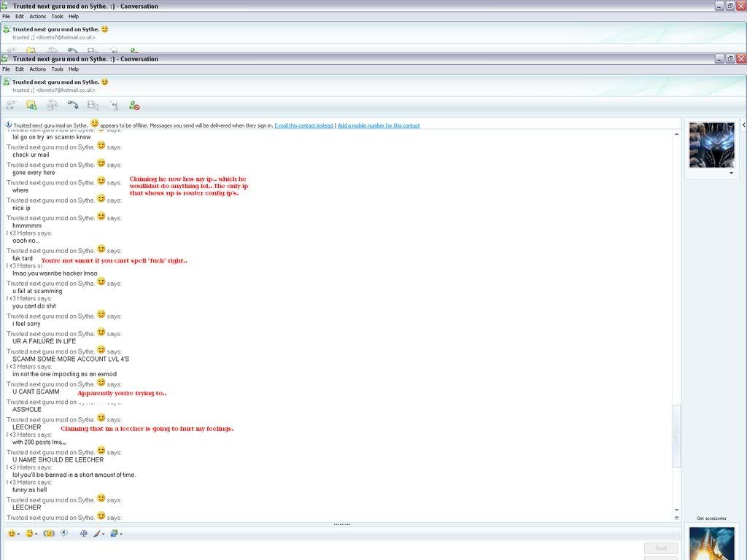
Task: Block this contact with the red-circle icon
Action: coord(134,105)
